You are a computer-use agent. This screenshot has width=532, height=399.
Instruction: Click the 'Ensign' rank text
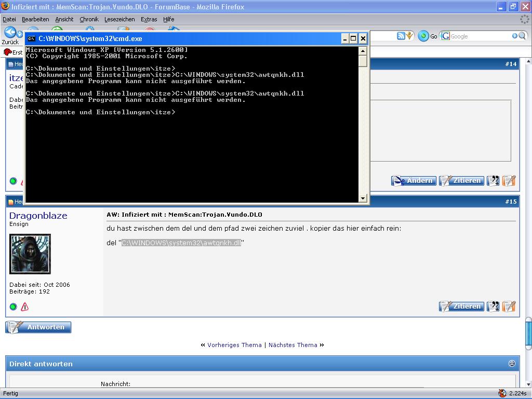pos(19,224)
